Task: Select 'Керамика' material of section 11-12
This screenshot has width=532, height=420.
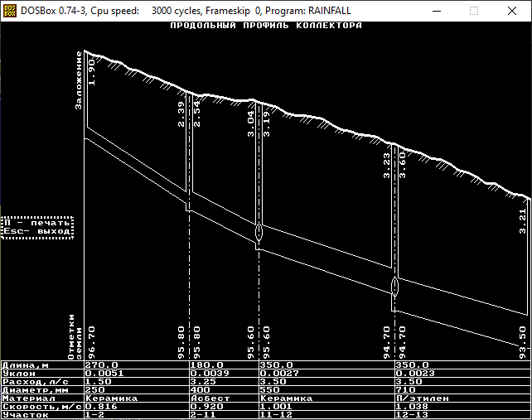Action: point(287,398)
